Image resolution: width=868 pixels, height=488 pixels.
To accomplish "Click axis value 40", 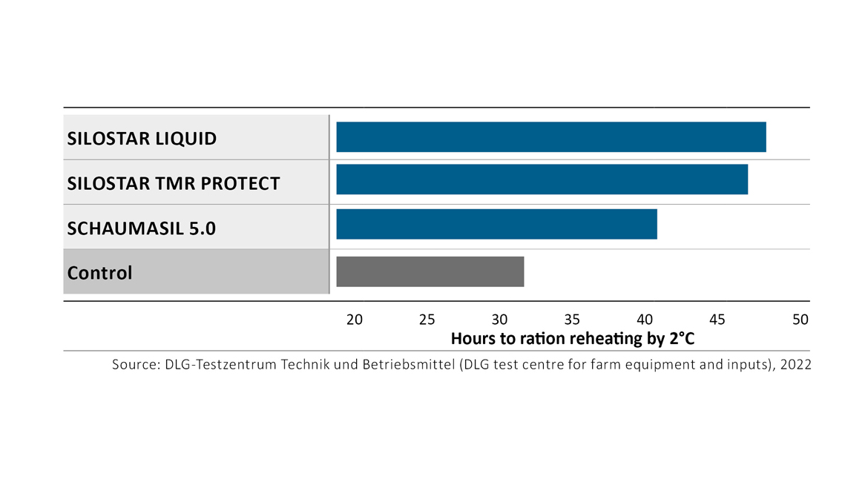I will (645, 320).
